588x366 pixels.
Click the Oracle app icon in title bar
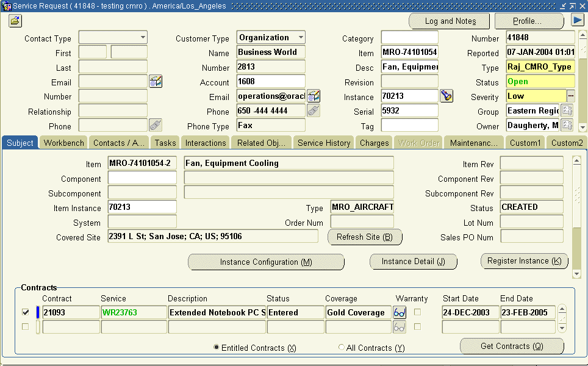(6, 6)
